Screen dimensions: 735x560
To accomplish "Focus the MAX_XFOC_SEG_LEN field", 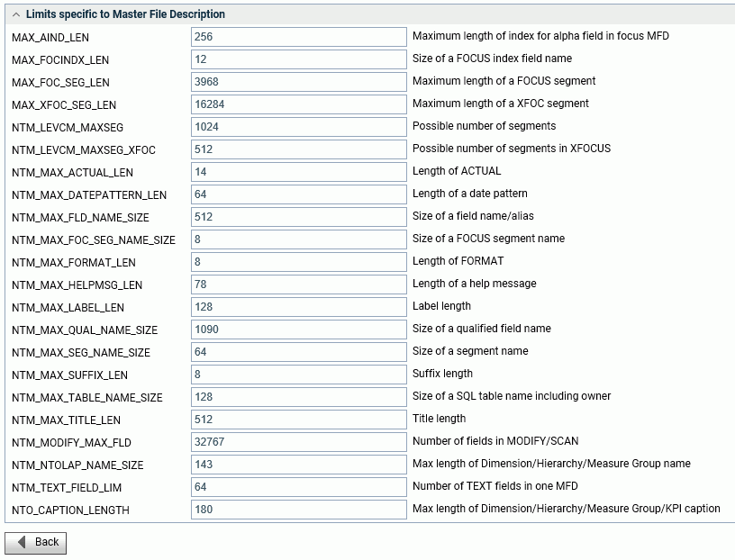I will click(x=299, y=104).
